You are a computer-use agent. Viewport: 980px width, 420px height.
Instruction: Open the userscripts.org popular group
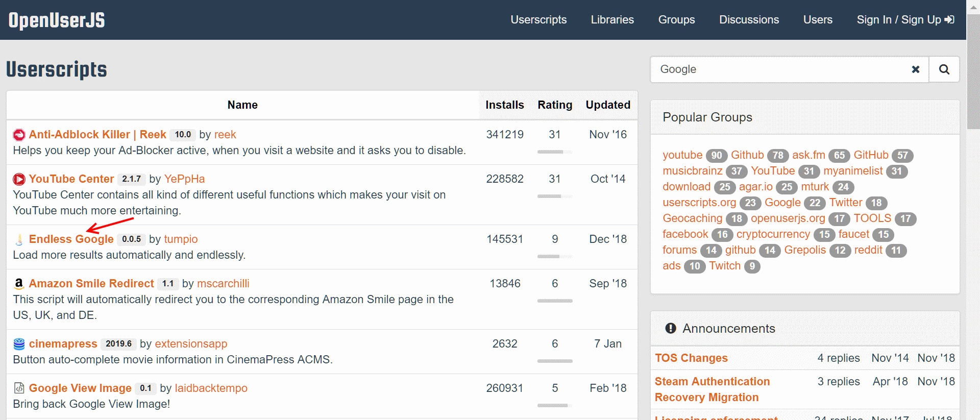click(x=699, y=203)
